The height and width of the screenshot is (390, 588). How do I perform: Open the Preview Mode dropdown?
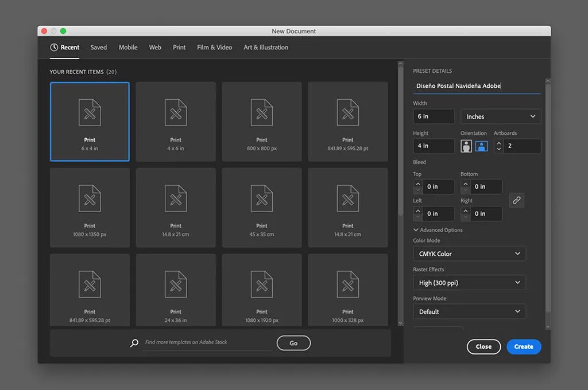pyautogui.click(x=469, y=311)
